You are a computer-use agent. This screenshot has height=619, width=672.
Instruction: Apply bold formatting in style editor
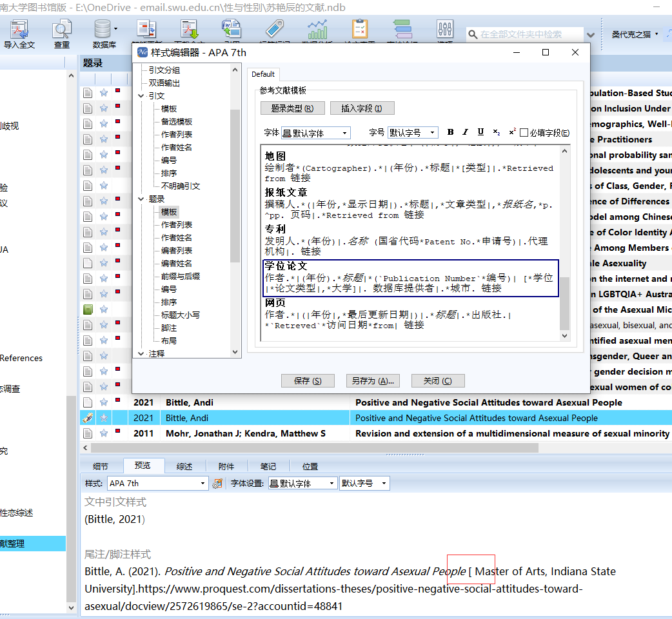[x=450, y=132]
